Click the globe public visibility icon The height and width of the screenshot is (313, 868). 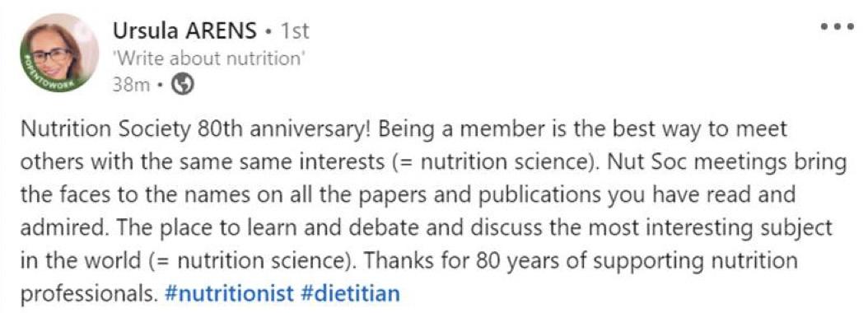coord(183,84)
